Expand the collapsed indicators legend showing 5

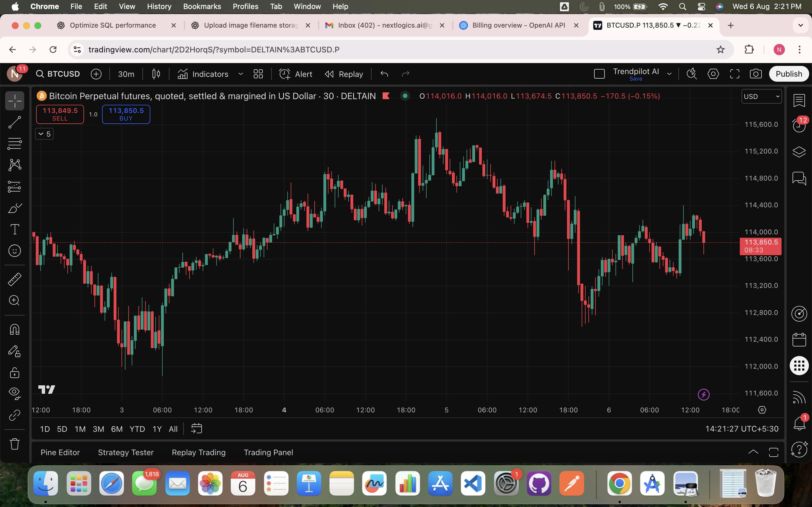click(44, 134)
